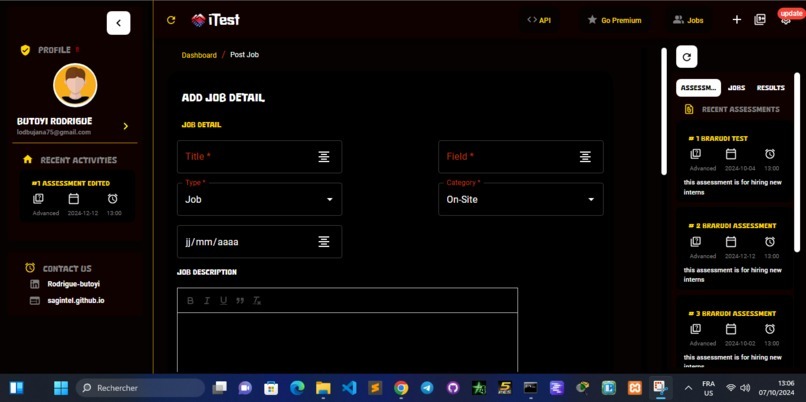
Task: Open the Type dropdown showing Job
Action: tap(259, 199)
